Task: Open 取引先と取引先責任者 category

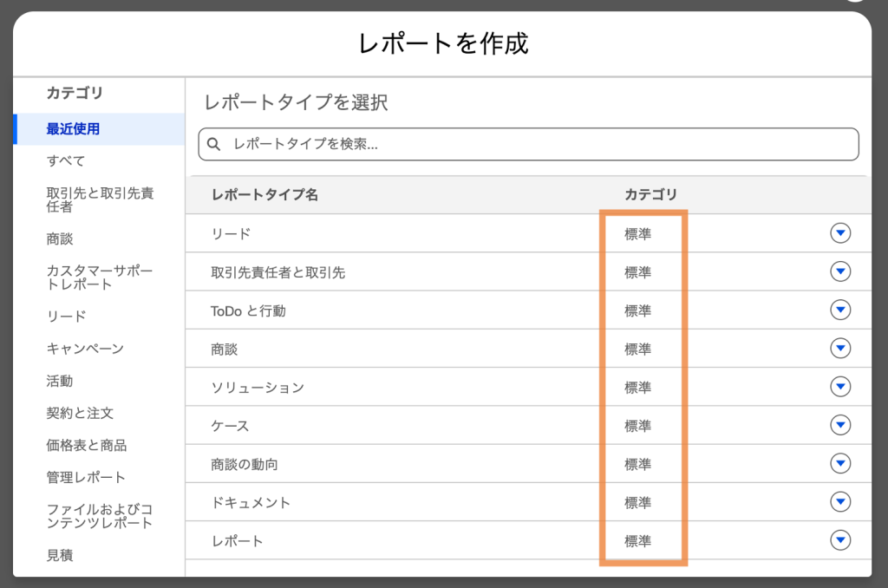Action: tap(99, 200)
